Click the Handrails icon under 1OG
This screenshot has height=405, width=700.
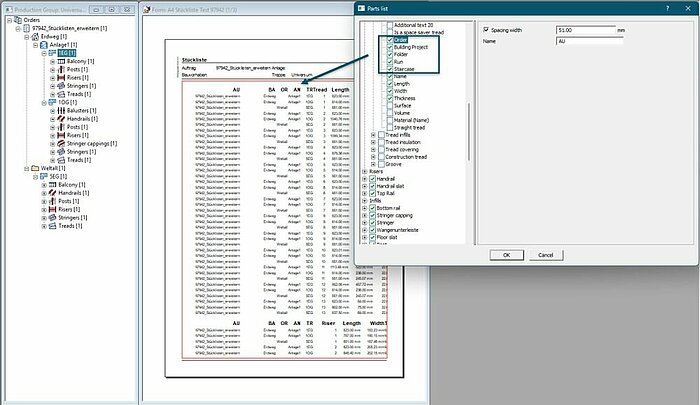tap(61, 119)
